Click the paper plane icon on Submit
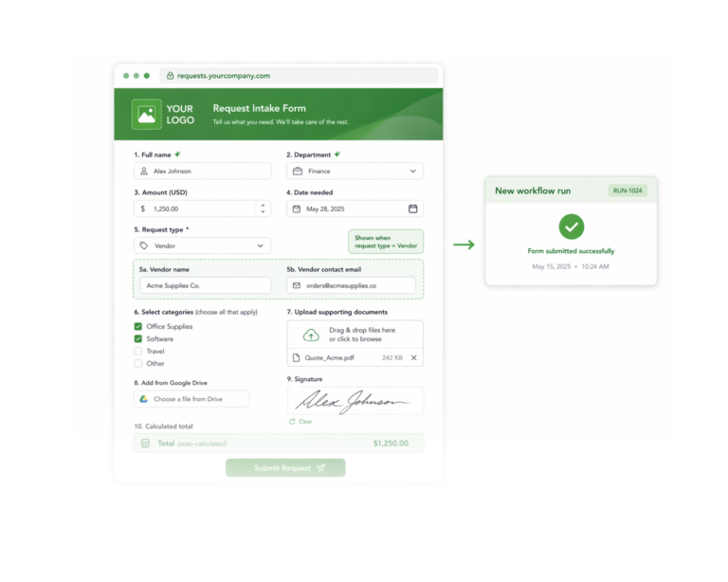The height and width of the screenshot is (582, 728). click(x=320, y=468)
